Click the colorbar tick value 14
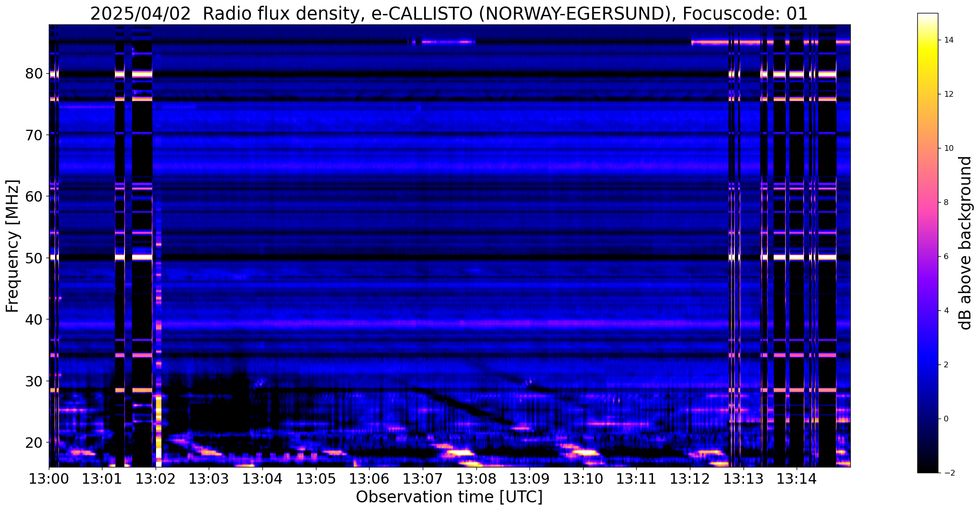The image size is (980, 511). point(948,40)
